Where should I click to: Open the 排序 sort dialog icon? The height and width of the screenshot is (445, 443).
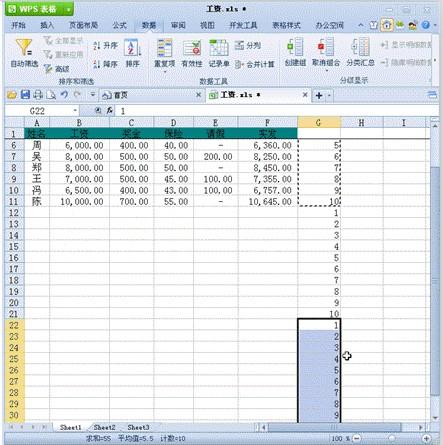coord(132,48)
